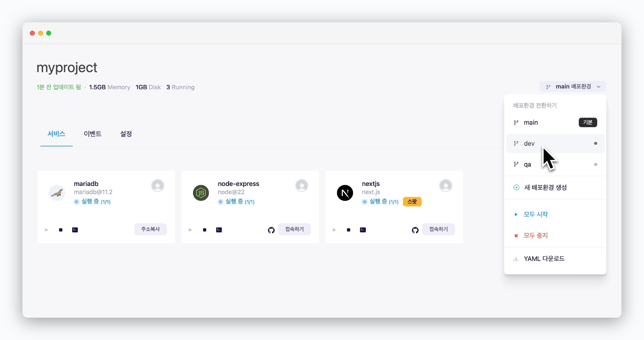
Task: Stop the mariadb service
Action: [60, 230]
